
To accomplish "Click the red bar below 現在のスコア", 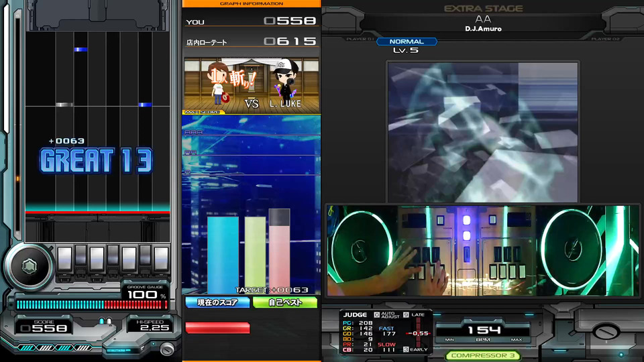I will (x=217, y=328).
